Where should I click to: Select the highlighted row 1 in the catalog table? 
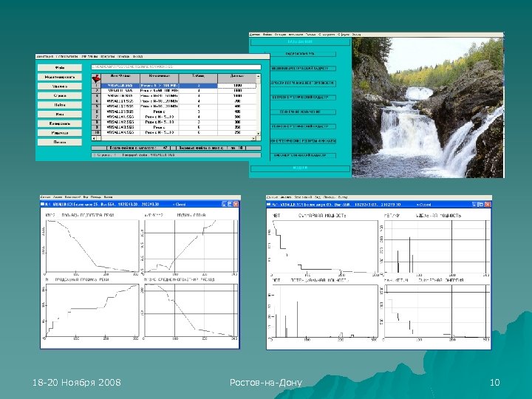click(x=179, y=86)
